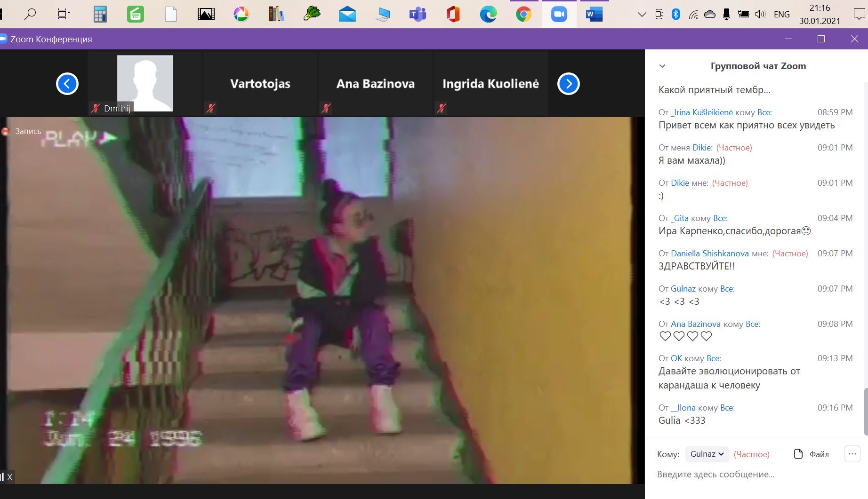Click sender name Gulnaz in chat
This screenshot has width=868, height=499.
tap(683, 289)
